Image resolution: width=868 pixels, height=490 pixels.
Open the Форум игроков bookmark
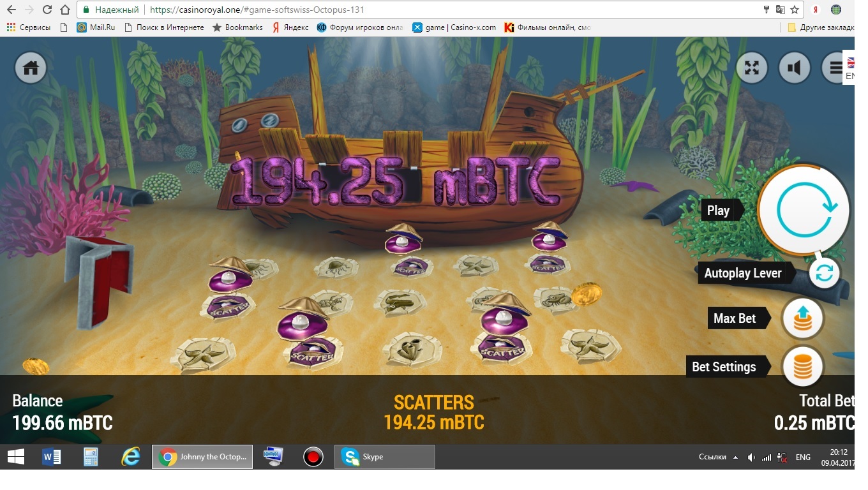point(361,27)
